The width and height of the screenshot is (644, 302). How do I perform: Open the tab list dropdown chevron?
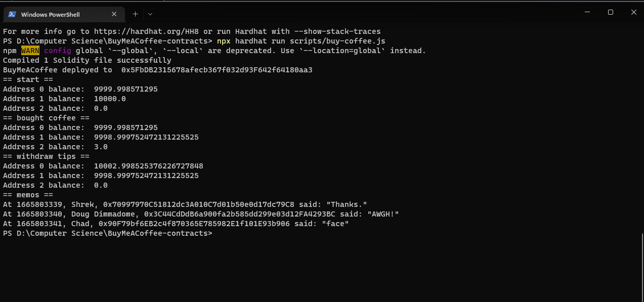point(149,14)
